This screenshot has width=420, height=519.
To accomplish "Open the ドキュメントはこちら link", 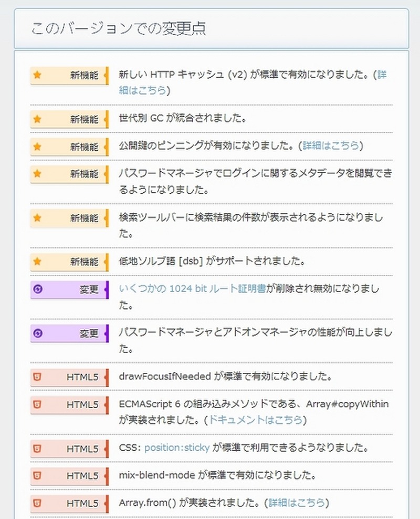I will tap(255, 420).
